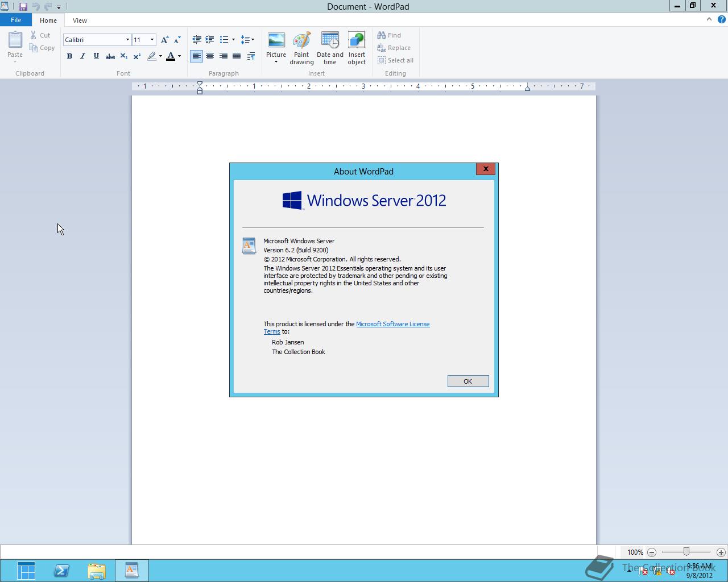Image resolution: width=728 pixels, height=582 pixels.
Task: Apply the font text color
Action: pyautogui.click(x=170, y=56)
